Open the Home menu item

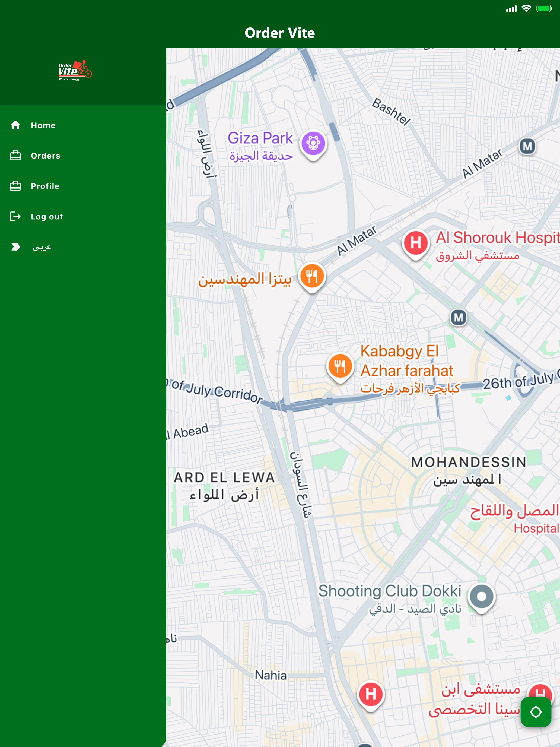[83, 125]
